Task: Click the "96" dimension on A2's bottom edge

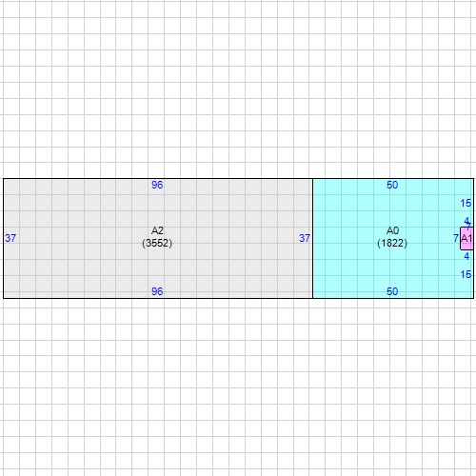Action: 157,291
